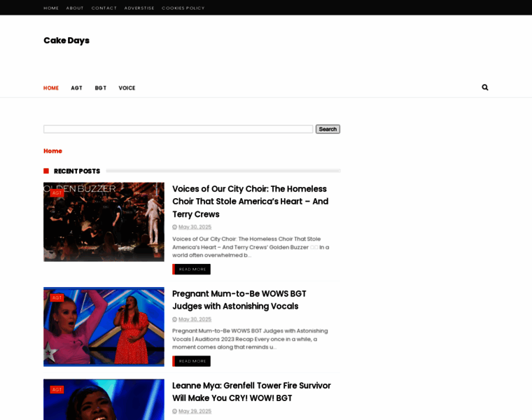Switch to the BGT category tab
The image size is (532, 420).
[x=101, y=88]
